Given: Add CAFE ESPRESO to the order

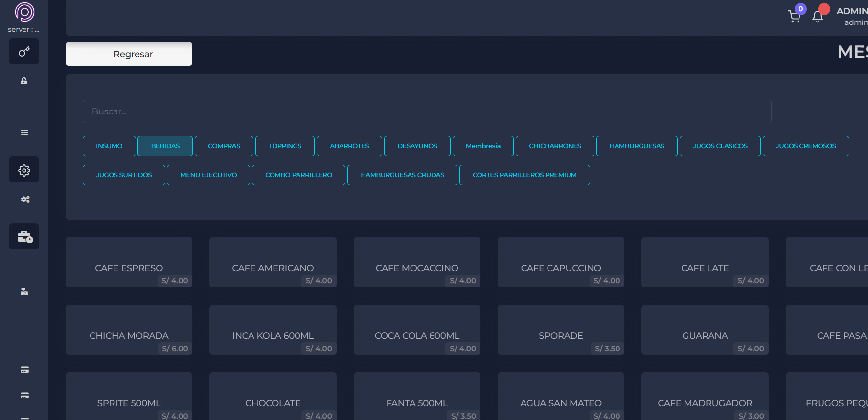Looking at the screenshot, I should [129, 262].
